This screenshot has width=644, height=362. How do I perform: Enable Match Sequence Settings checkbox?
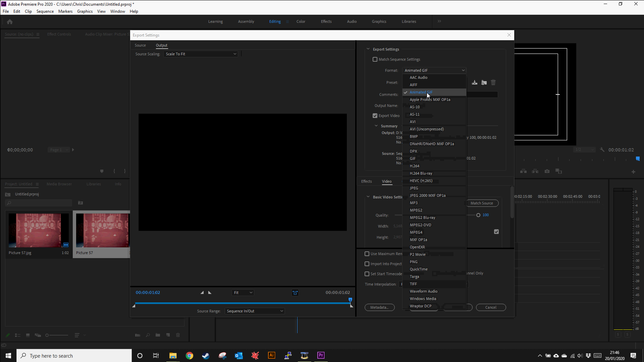tap(375, 59)
